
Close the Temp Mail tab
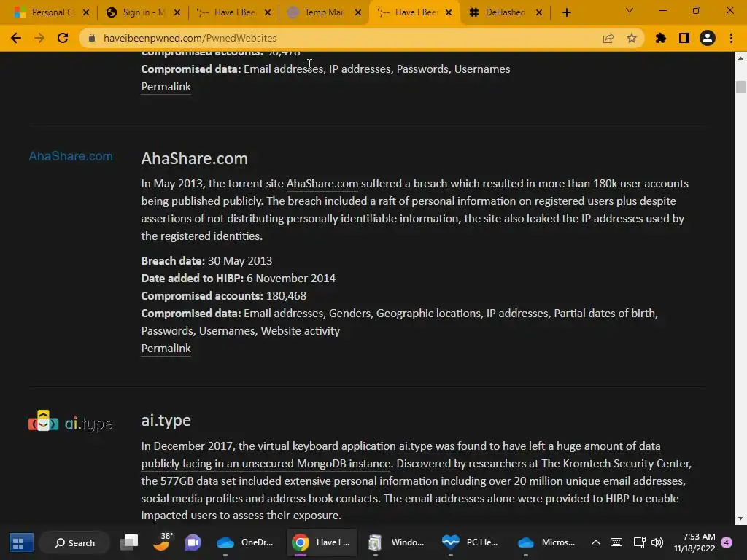pyautogui.click(x=357, y=13)
